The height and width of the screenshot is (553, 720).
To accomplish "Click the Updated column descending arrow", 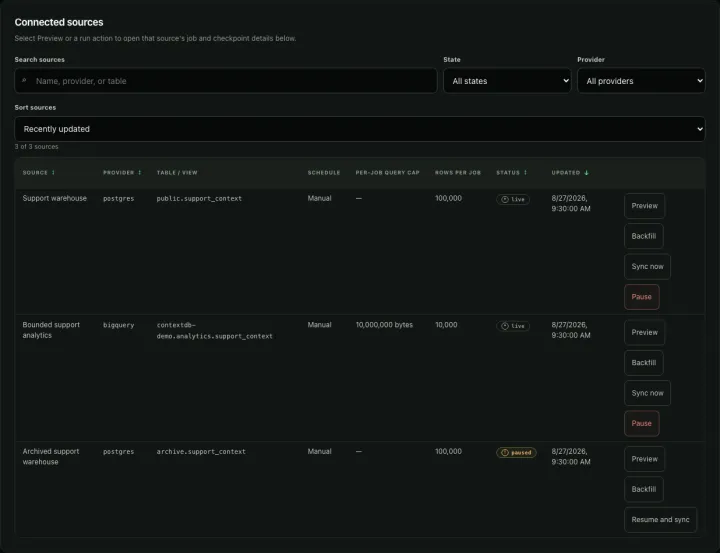I will (x=586, y=173).
